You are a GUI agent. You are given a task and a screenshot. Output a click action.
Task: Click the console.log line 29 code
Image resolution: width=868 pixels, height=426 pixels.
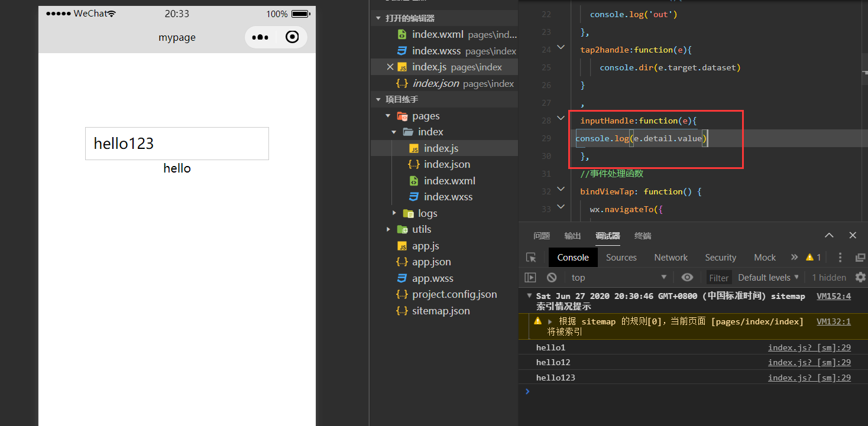[x=642, y=138]
